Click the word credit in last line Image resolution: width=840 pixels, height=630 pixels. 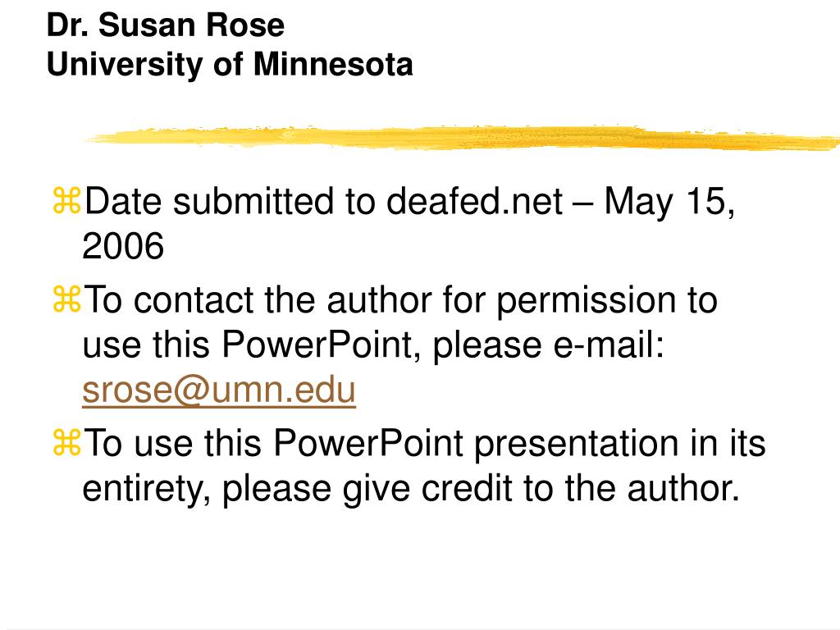tap(467, 488)
